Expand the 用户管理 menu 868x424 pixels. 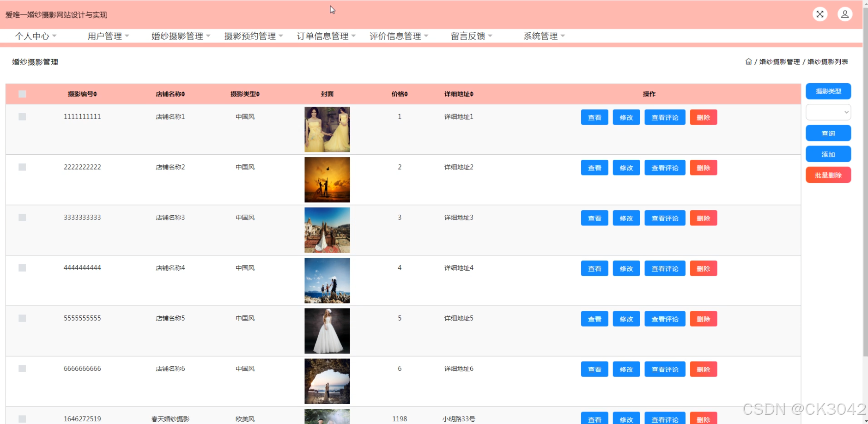pos(108,36)
